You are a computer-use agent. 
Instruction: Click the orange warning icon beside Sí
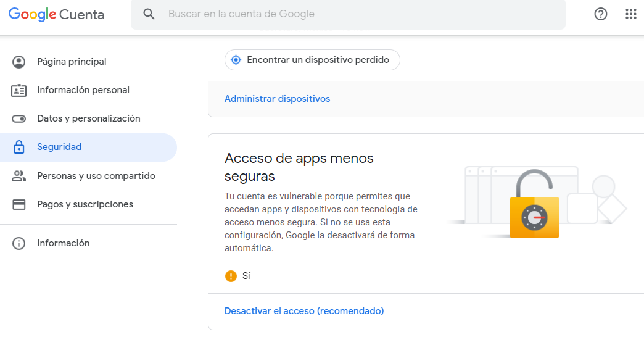pyautogui.click(x=231, y=276)
